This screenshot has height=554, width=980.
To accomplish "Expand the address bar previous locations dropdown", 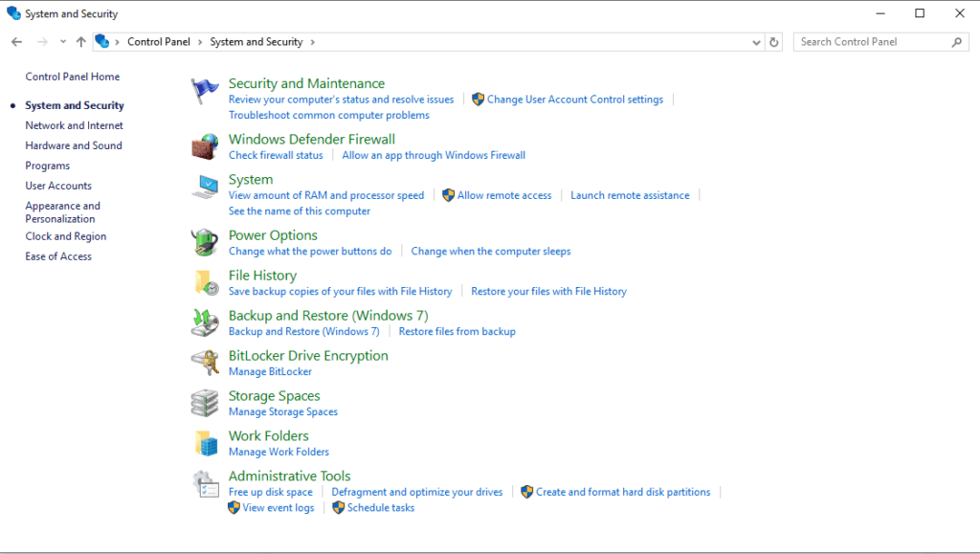I will point(756,42).
